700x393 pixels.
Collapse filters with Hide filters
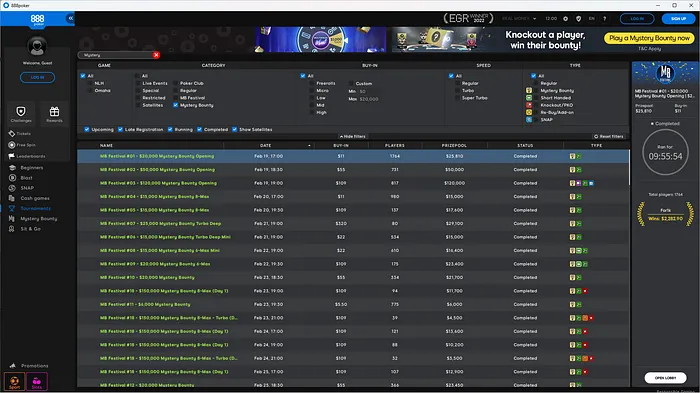pyautogui.click(x=352, y=137)
